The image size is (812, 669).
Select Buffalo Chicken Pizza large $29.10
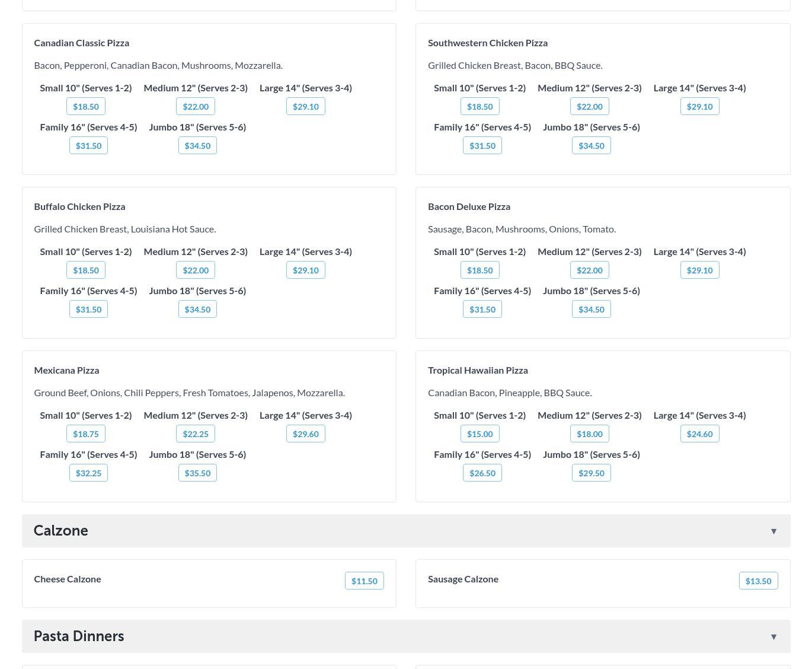coord(305,270)
